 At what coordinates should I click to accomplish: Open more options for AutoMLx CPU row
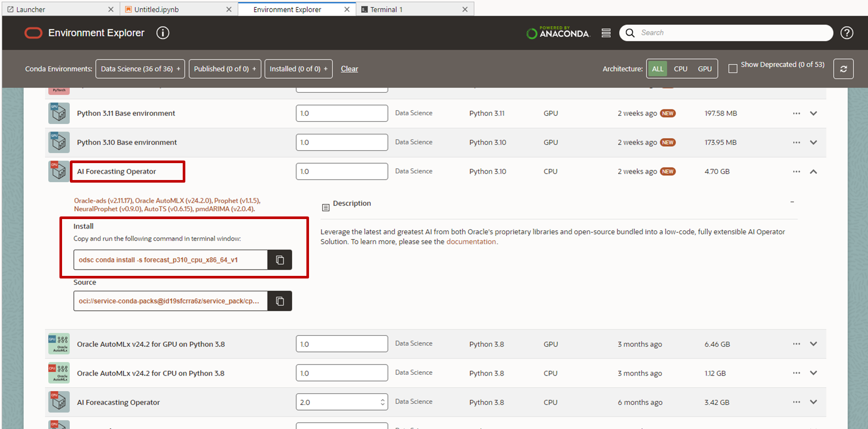pos(796,373)
